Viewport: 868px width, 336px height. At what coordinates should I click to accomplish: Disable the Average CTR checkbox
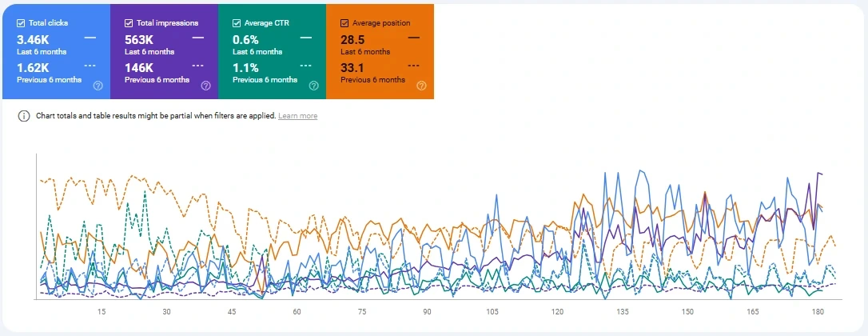(x=237, y=23)
